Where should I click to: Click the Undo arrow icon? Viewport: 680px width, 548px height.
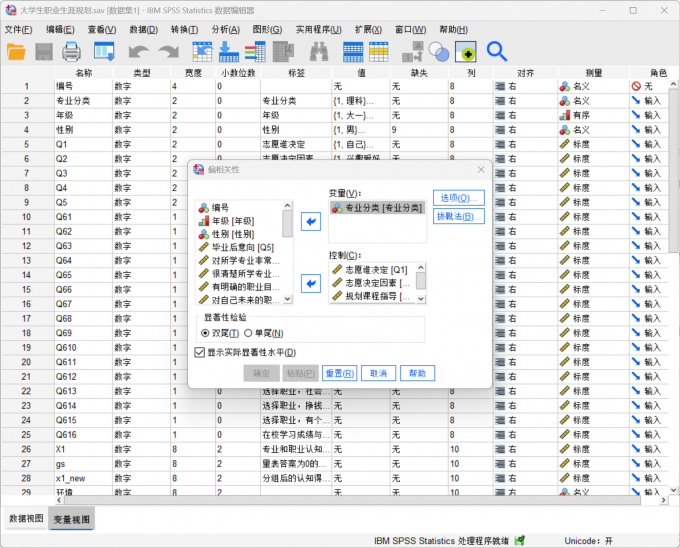pos(139,52)
